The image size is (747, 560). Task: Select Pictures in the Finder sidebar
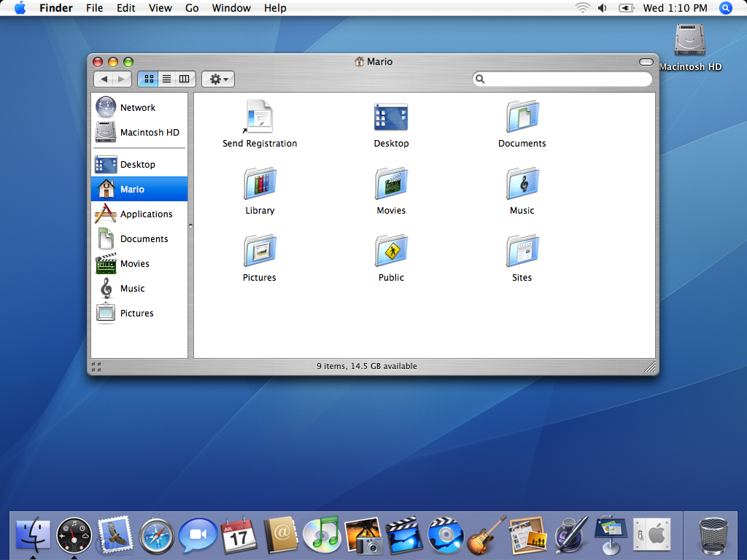point(139,313)
